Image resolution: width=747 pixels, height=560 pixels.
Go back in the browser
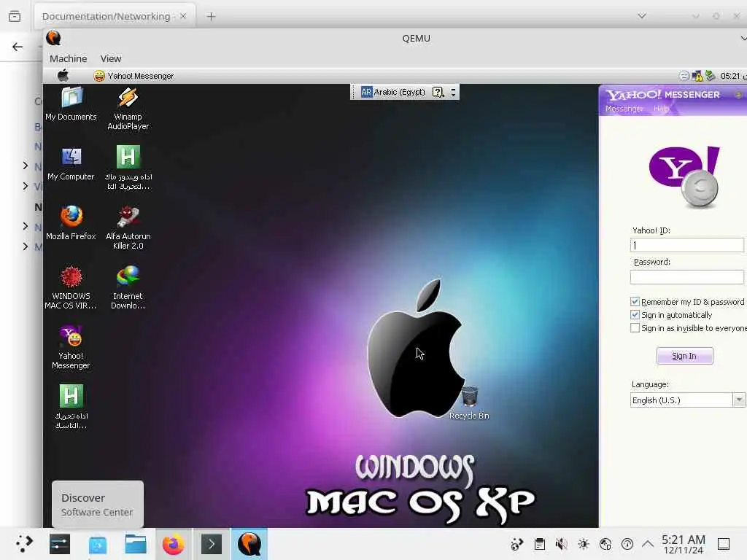pos(18,47)
